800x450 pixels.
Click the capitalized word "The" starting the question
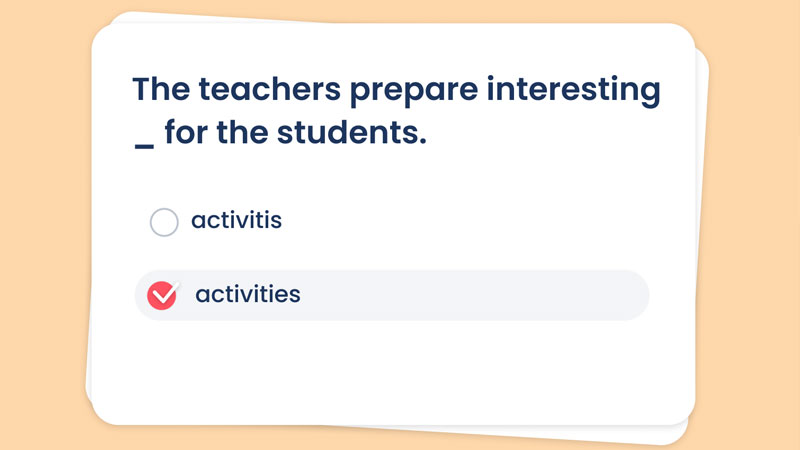[x=161, y=89]
